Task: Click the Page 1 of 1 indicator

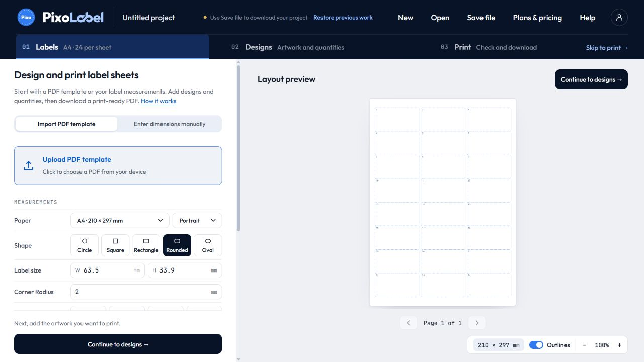Action: point(443,323)
